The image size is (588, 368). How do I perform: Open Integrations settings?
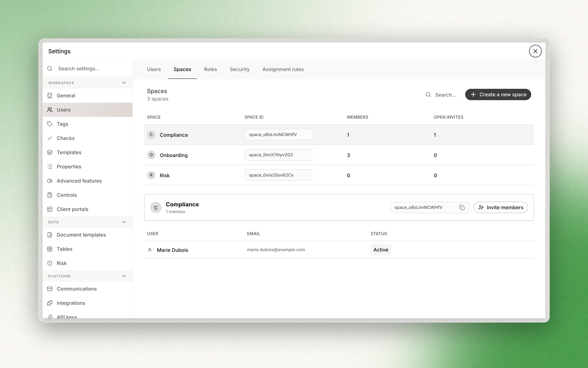87,303
